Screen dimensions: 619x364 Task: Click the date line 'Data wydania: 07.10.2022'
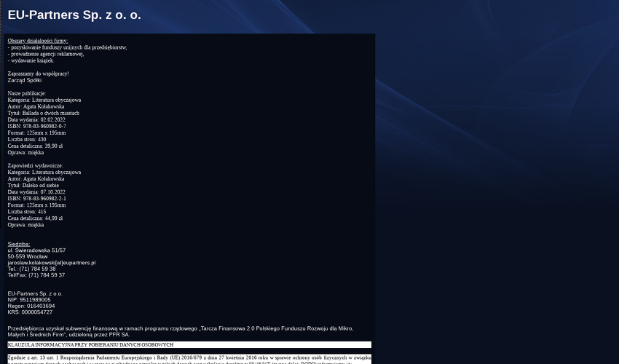point(36,192)
